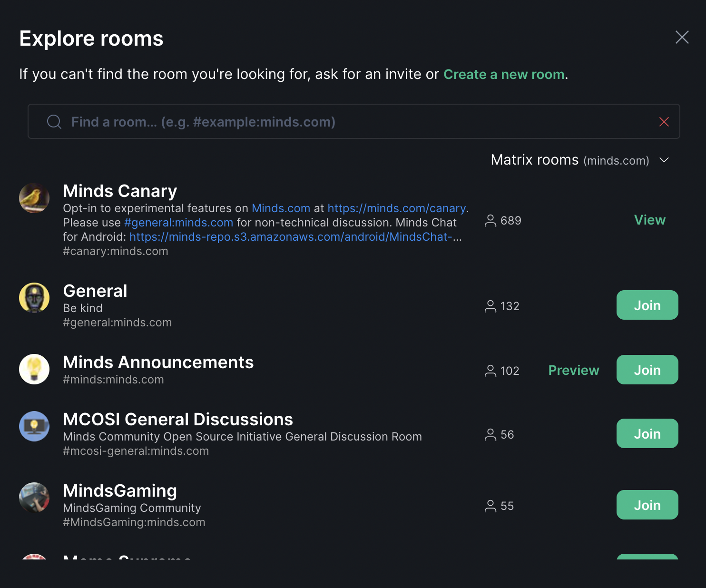706x588 pixels.
Task: Click the 56 member count
Action: pos(507,435)
